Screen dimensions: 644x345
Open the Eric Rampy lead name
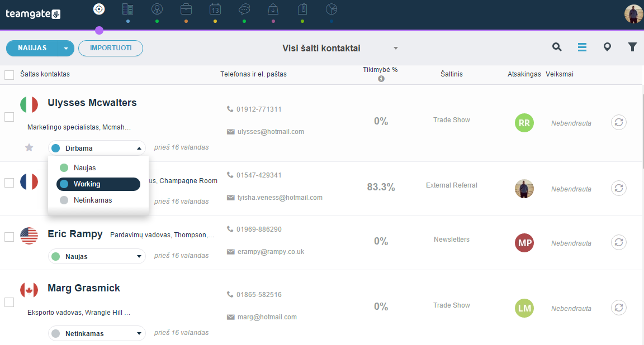pyautogui.click(x=75, y=234)
